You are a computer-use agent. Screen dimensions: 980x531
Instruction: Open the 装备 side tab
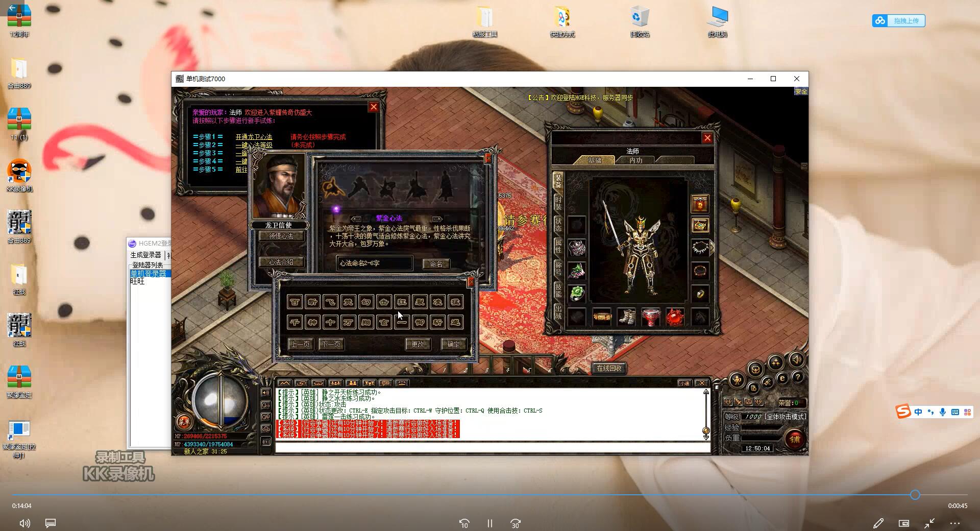click(558, 181)
